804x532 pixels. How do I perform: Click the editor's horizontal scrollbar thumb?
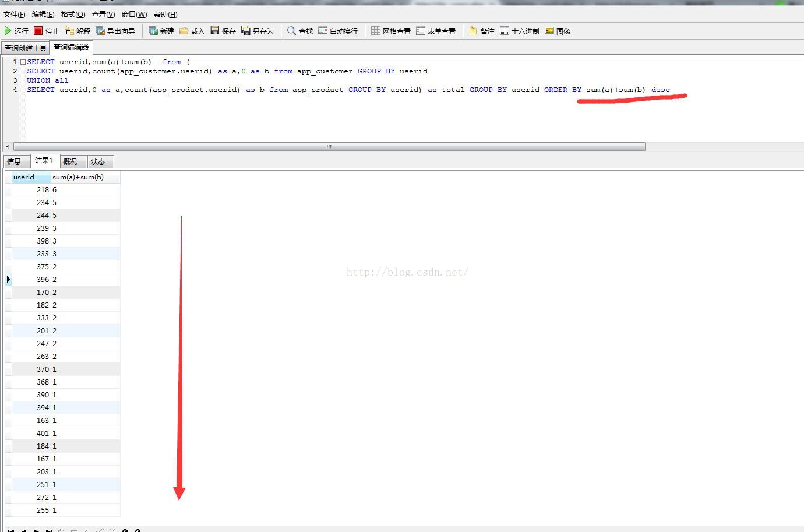(x=329, y=146)
